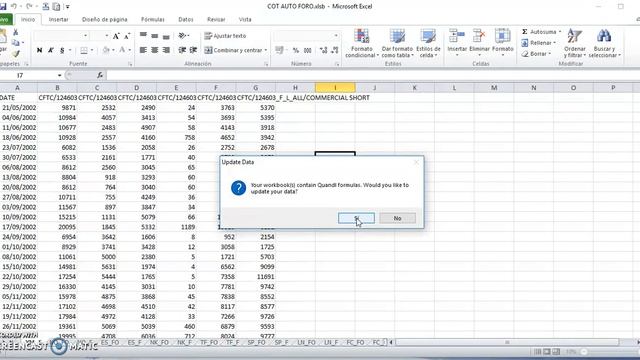The height and width of the screenshot is (360, 640).
Task: Click the Save icon in quick access toolbar
Action: pos(3,7)
